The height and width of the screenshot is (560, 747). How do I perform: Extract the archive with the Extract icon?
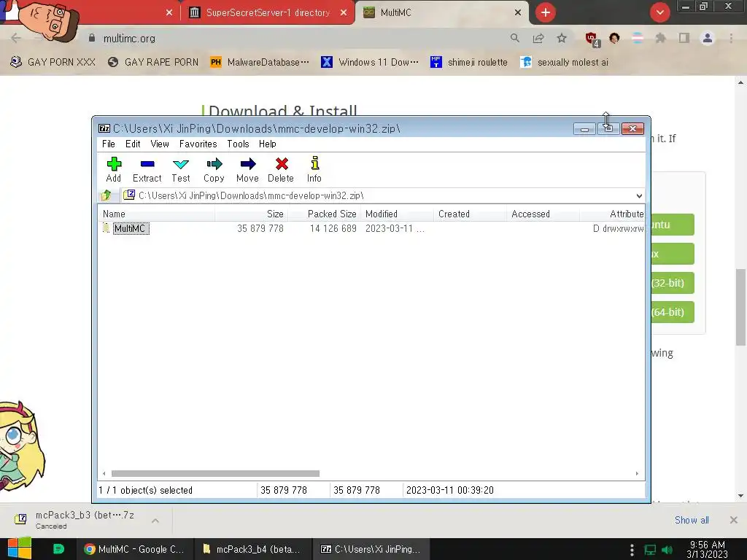(147, 169)
